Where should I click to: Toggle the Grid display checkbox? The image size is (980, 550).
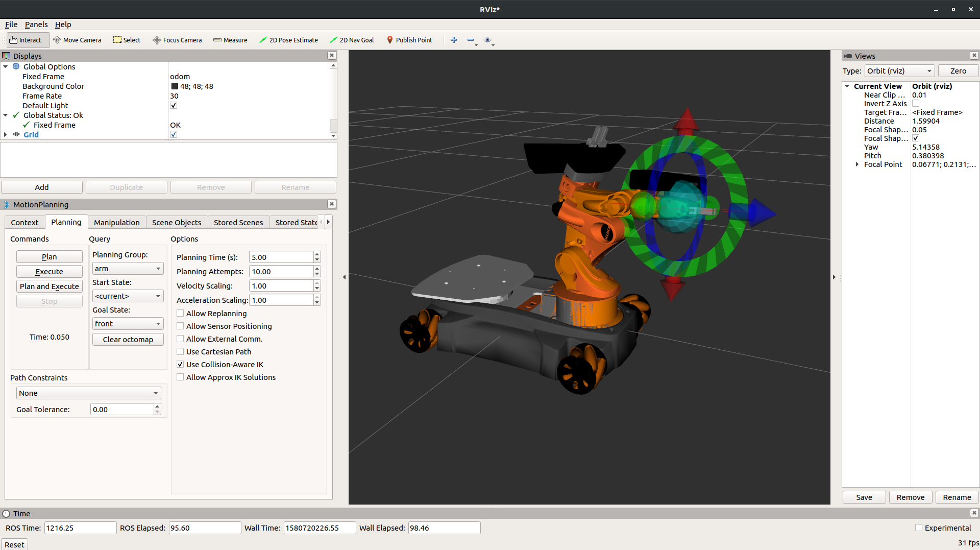(x=174, y=134)
